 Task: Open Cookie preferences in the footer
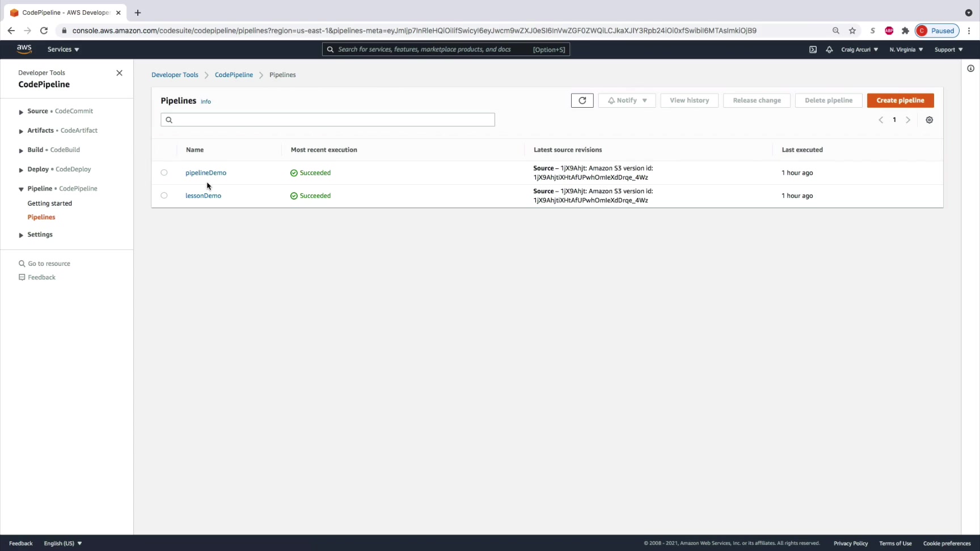pos(947,543)
